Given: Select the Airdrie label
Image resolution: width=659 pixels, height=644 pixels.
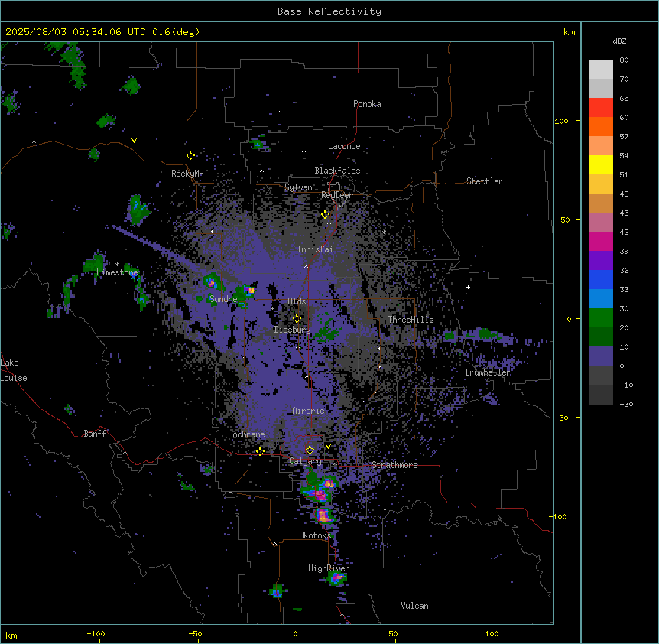Looking at the screenshot, I should click(309, 411).
